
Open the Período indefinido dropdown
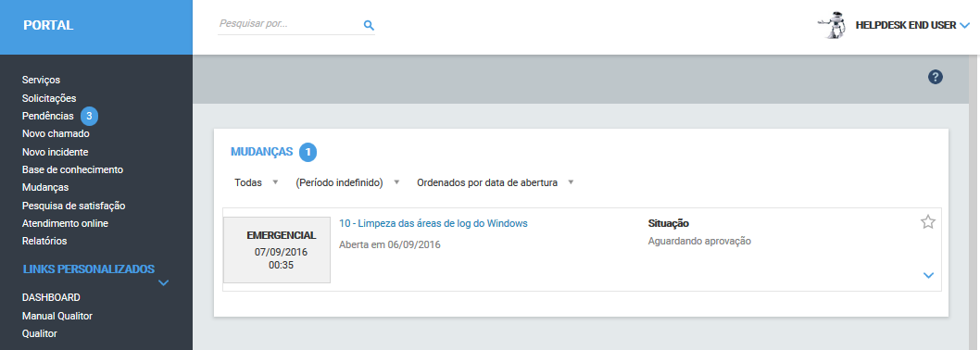tap(347, 182)
